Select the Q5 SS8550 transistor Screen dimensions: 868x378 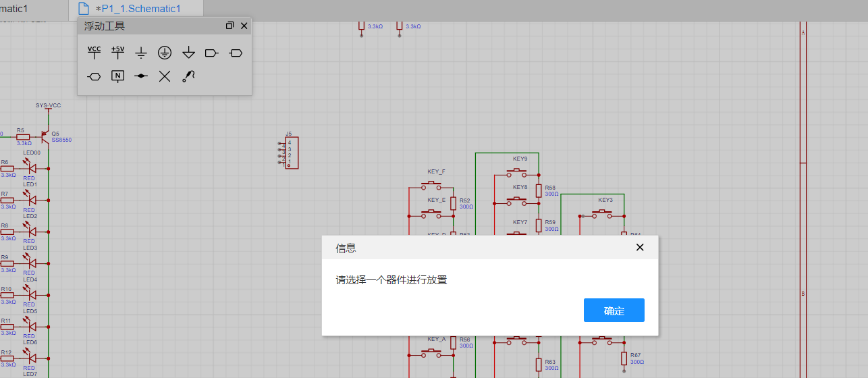[45, 136]
